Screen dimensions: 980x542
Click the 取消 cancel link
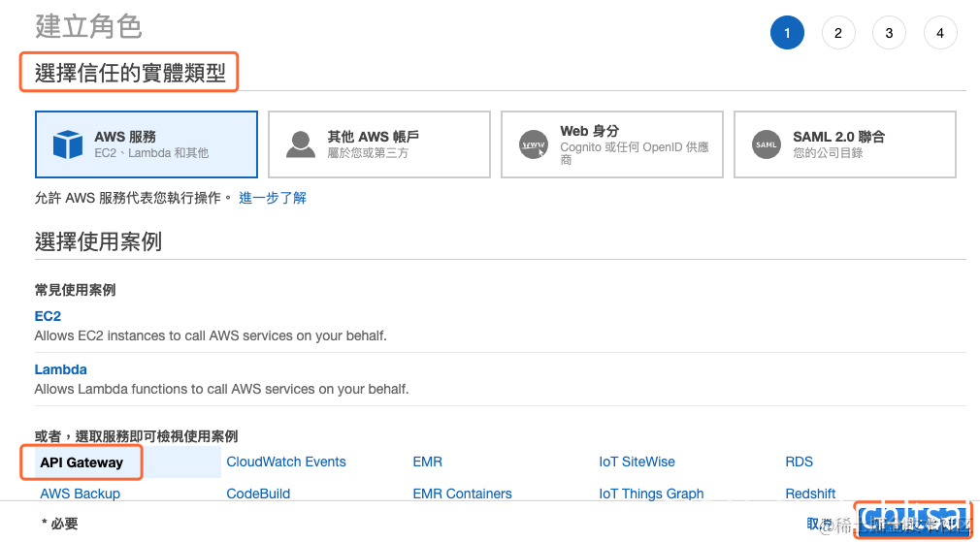(x=819, y=524)
